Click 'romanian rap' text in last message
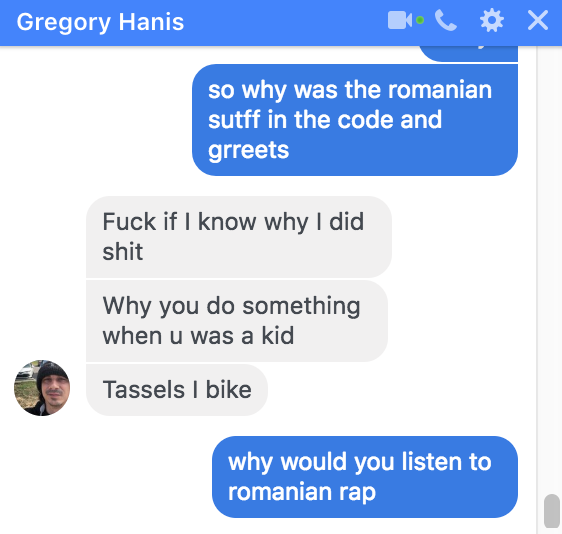 tap(302, 492)
